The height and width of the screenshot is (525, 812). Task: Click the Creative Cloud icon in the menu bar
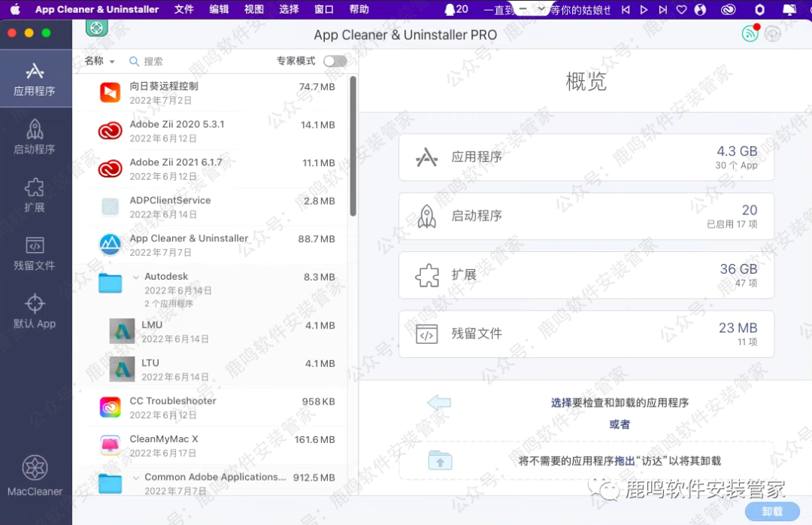[x=727, y=10]
